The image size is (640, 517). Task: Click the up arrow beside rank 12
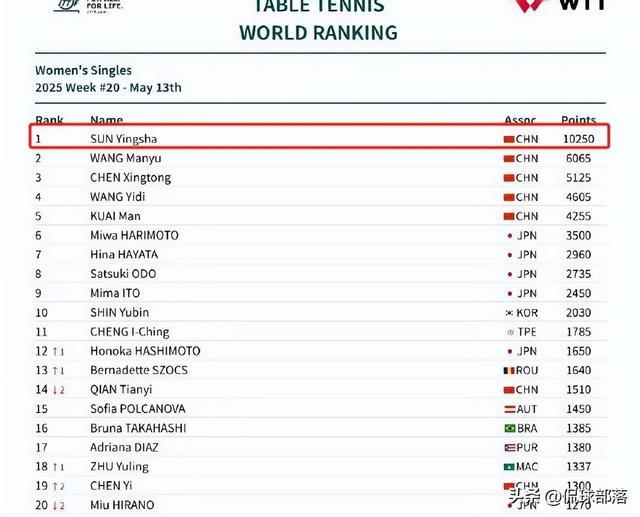56,351
